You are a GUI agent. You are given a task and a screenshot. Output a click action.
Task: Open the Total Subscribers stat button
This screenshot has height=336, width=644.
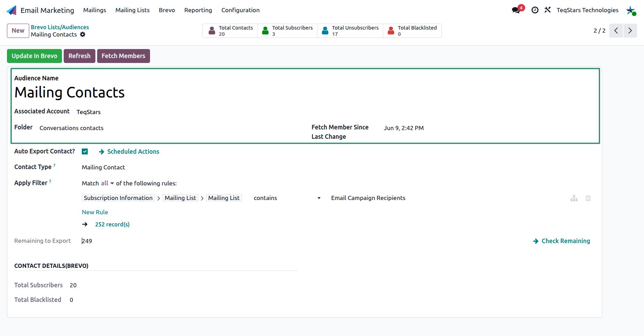(288, 31)
